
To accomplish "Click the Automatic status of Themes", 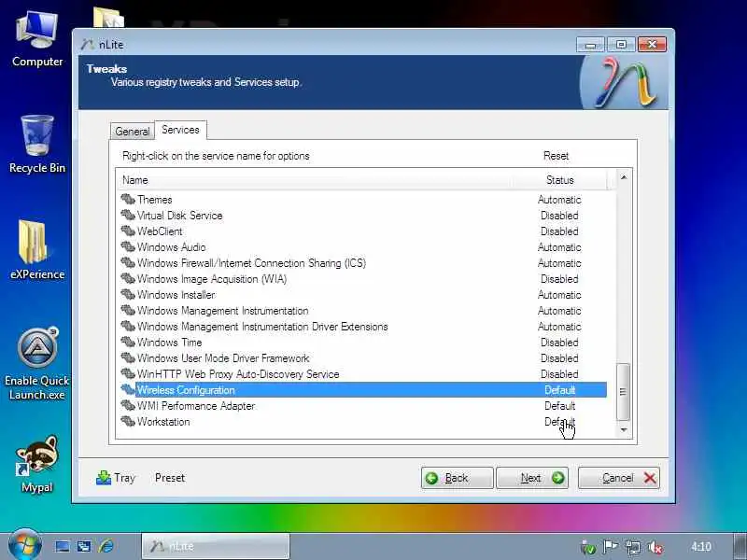I will 559,200.
